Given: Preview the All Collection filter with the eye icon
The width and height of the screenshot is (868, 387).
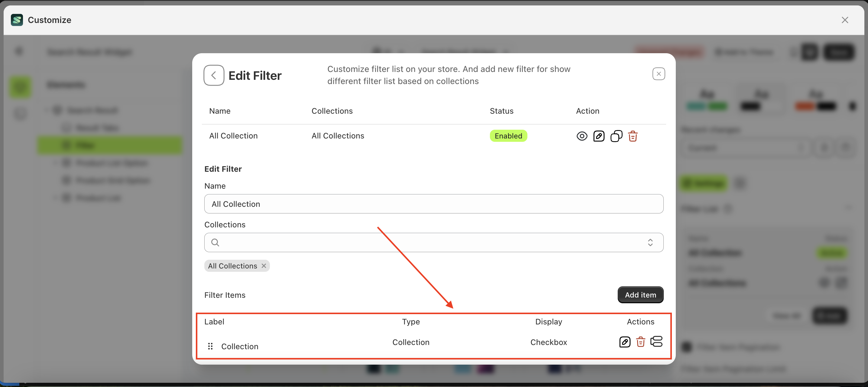Looking at the screenshot, I should [582, 136].
